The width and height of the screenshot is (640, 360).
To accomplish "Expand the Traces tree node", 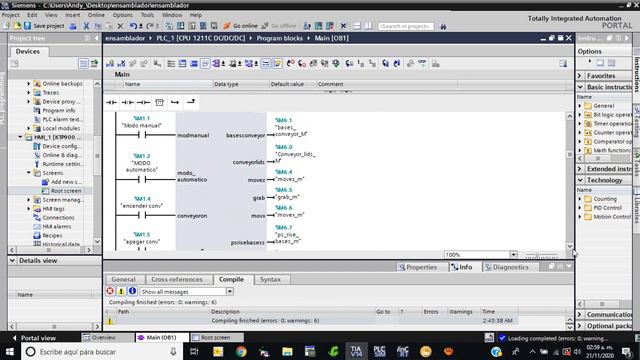I will [x=29, y=92].
